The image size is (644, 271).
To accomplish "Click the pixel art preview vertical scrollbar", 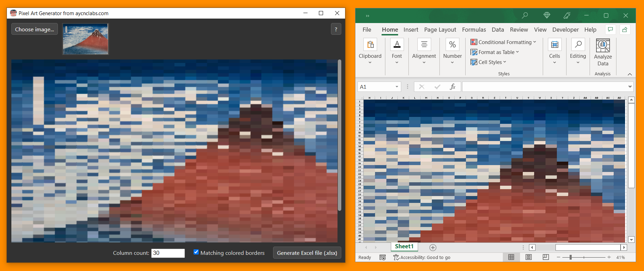I will [340, 135].
